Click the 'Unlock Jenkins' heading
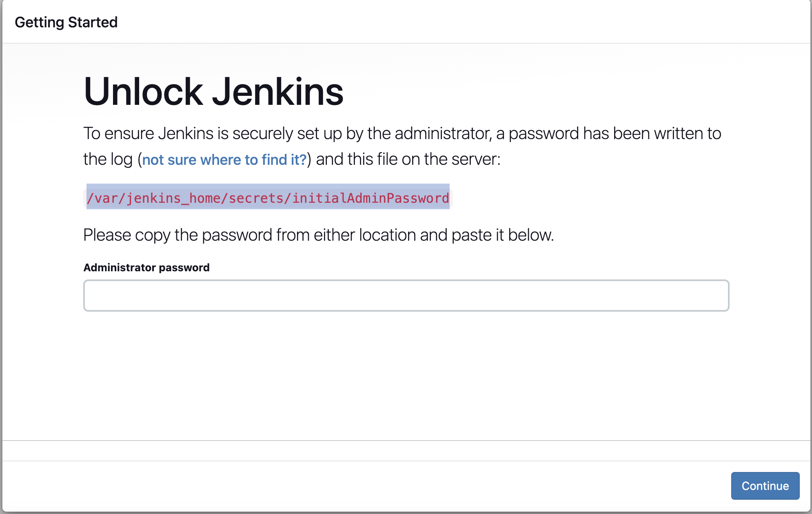 [x=213, y=91]
